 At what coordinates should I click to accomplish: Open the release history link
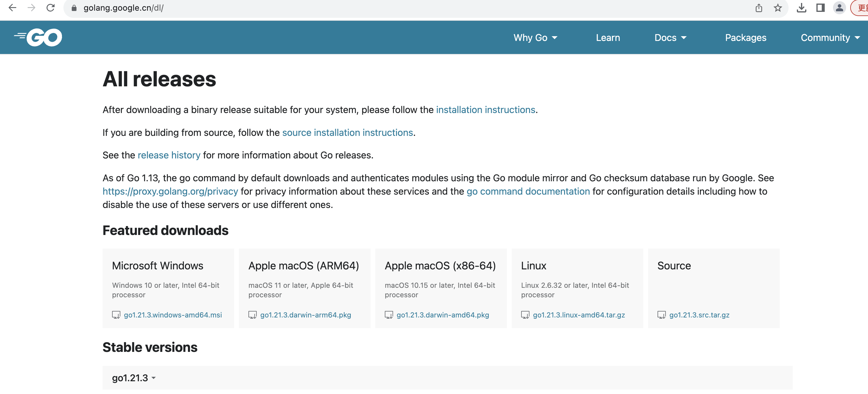pos(169,155)
